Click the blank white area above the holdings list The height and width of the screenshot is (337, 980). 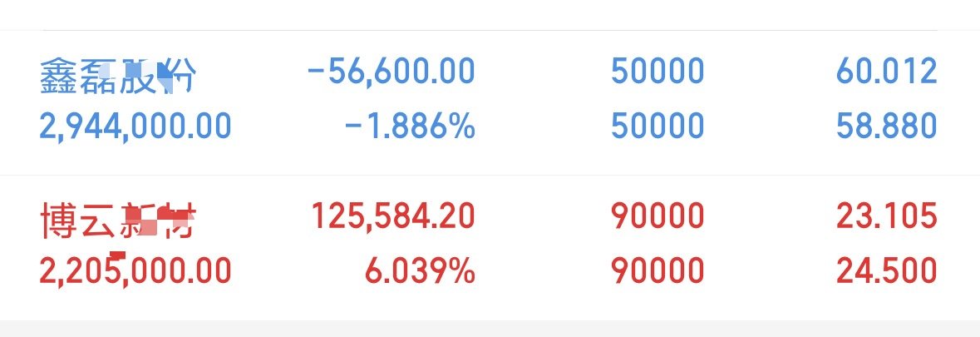pyautogui.click(x=490, y=14)
